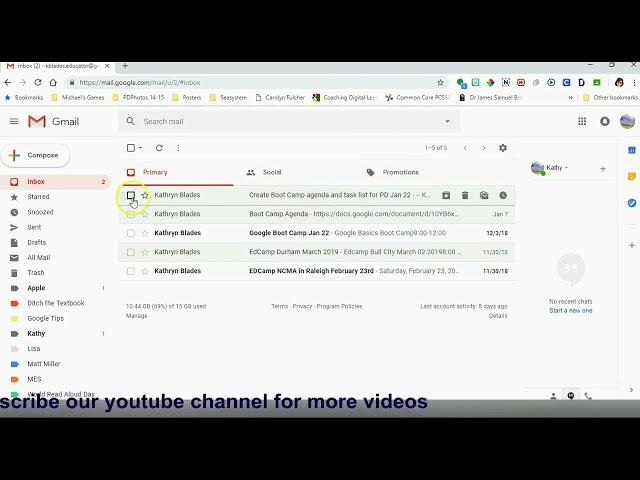The height and width of the screenshot is (480, 640).
Task: Star the EDCamp NCMA in Raleigh email
Action: (145, 271)
